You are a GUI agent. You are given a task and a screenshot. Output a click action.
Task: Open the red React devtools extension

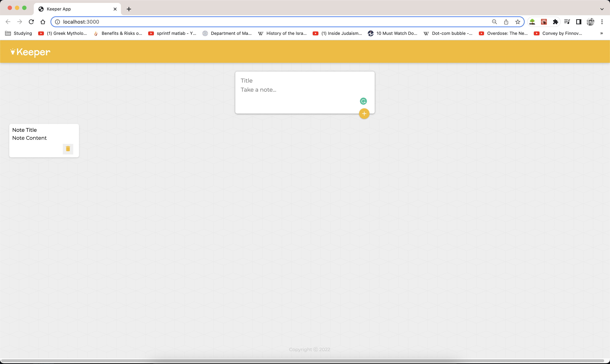544,22
